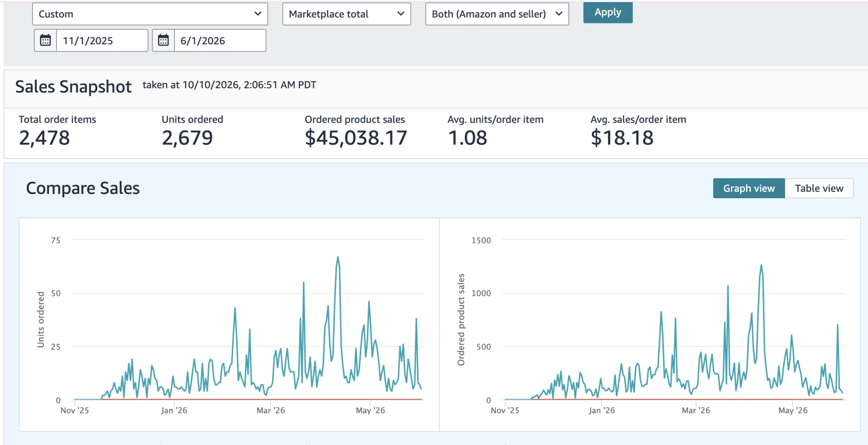
Task: Open the start date calendar picker icon
Action: (46, 40)
